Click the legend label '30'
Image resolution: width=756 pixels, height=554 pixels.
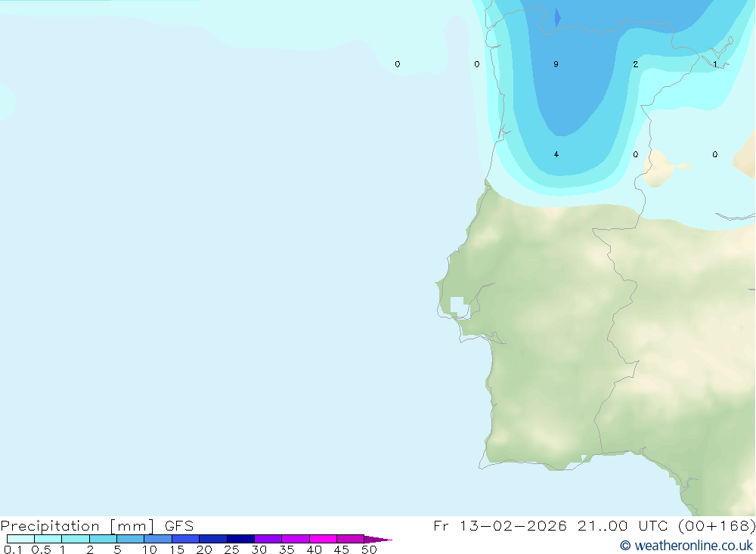(259, 549)
